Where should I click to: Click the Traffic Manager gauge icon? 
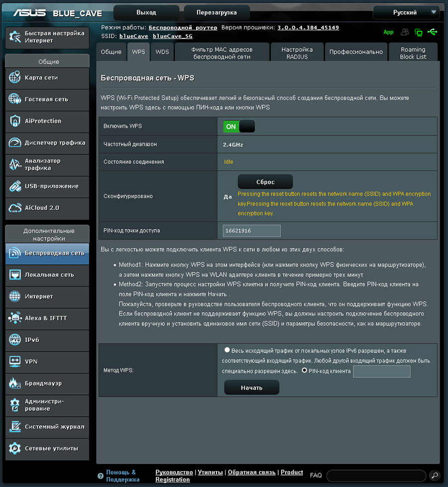pyautogui.click(x=14, y=142)
